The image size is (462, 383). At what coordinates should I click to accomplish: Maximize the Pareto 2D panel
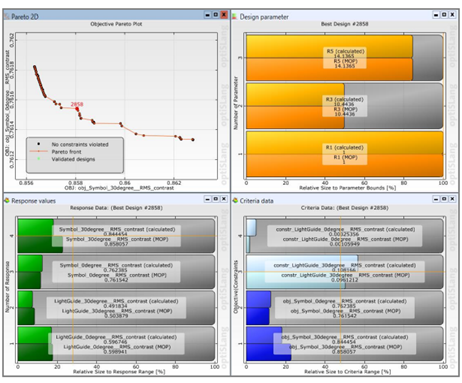tap(216, 15)
